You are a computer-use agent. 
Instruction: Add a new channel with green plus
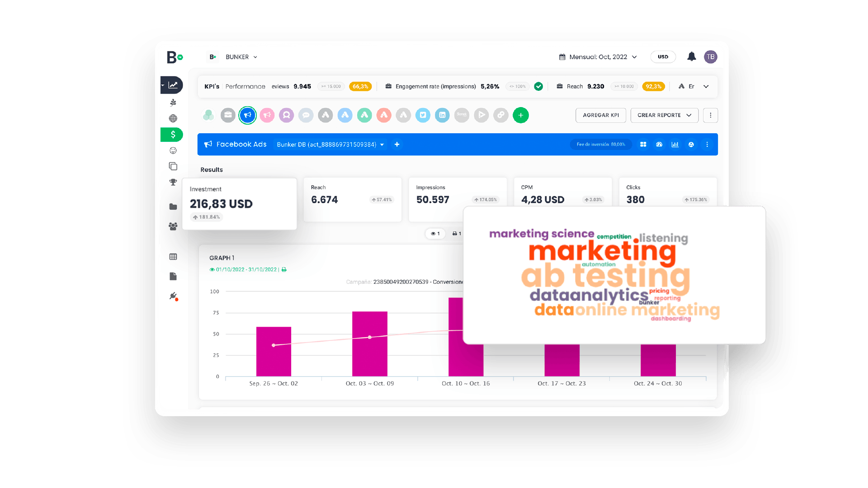tap(520, 115)
